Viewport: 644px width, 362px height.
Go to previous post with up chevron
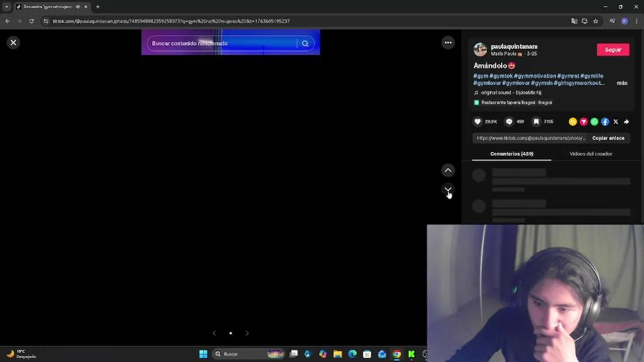[448, 170]
